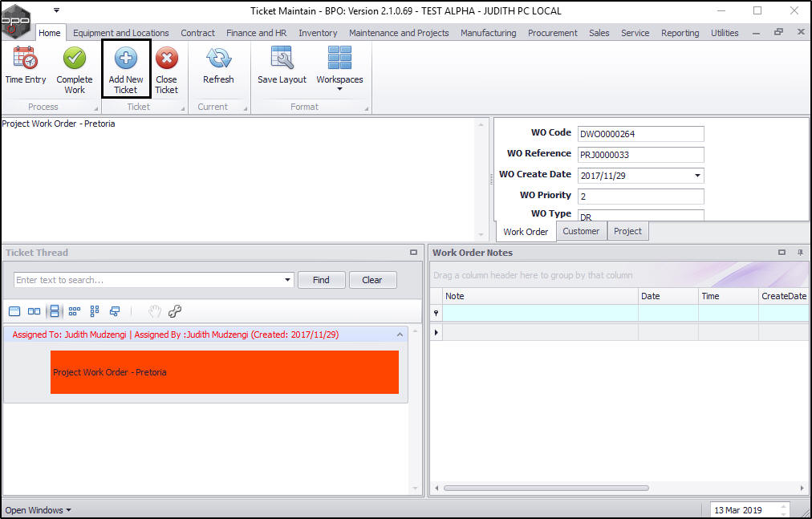Open the Utilities ribbon tab

coord(725,33)
